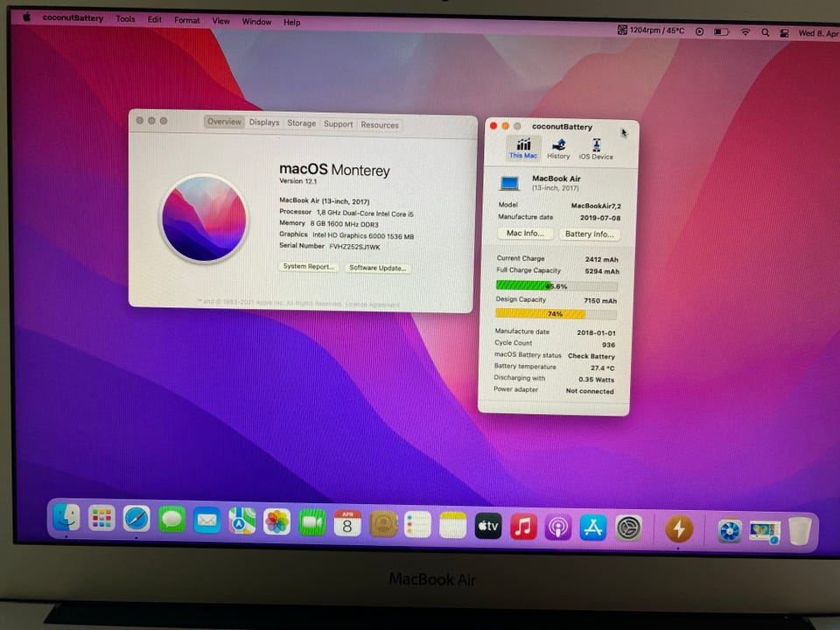This screenshot has width=840, height=630.
Task: Open the recent screenshot stack in Dock
Action: tap(765, 532)
